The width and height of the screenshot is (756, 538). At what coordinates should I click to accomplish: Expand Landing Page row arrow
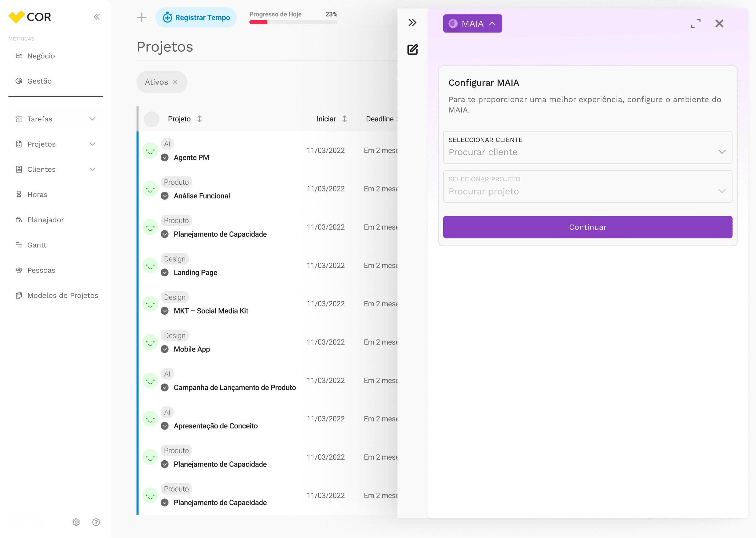click(x=164, y=273)
